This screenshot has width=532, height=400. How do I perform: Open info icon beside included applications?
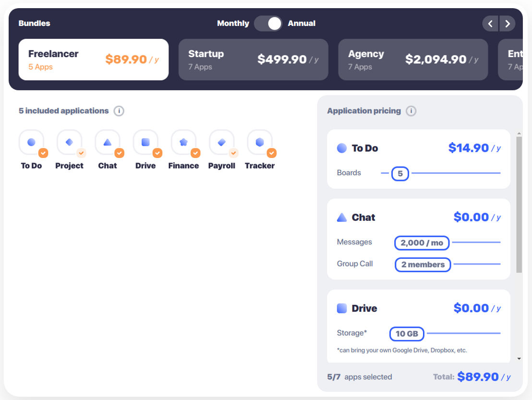tap(119, 111)
